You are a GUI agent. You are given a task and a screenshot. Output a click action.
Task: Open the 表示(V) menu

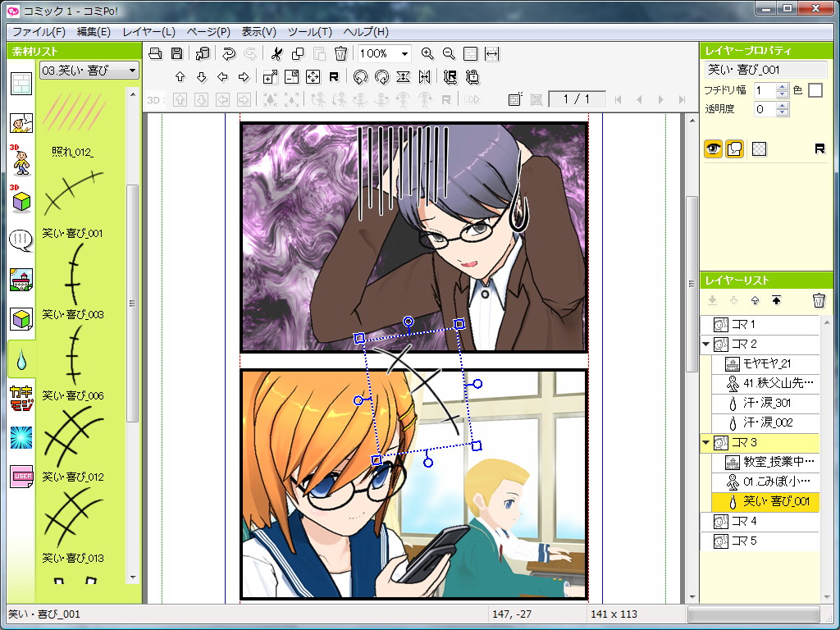(258, 32)
